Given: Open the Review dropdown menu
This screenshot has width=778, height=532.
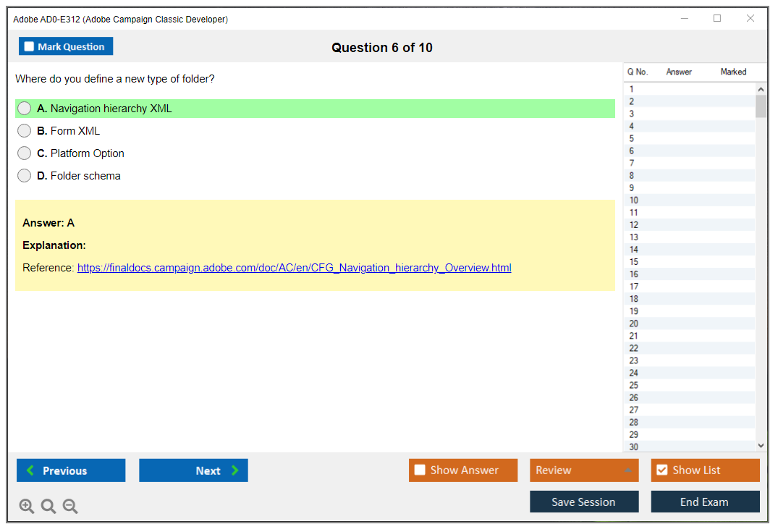Looking at the screenshot, I should [583, 470].
